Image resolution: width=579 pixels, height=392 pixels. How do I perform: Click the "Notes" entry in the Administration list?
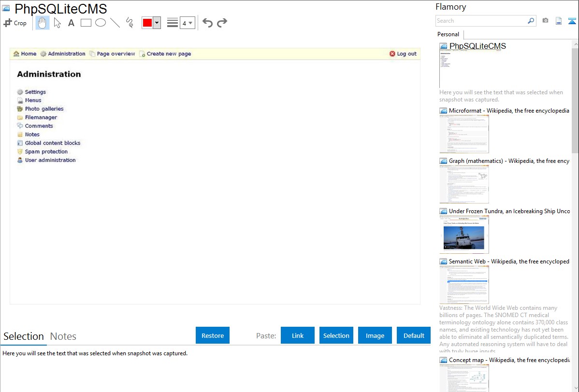32,134
